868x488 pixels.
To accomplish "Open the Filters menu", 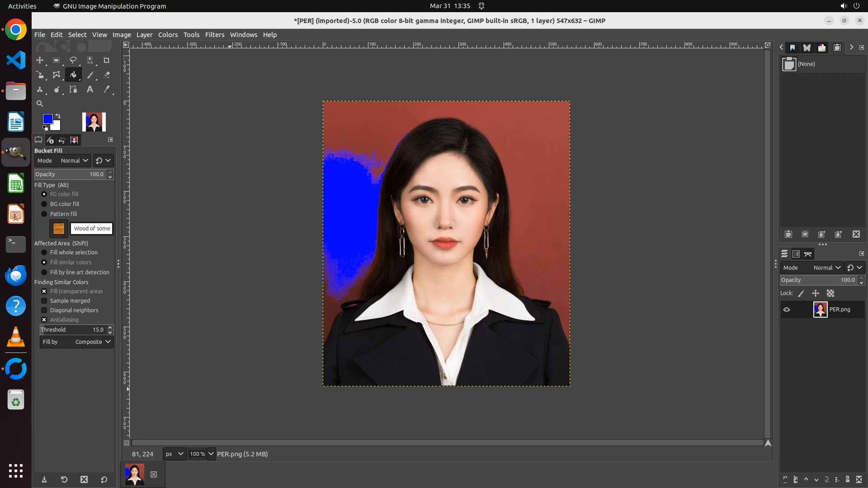I will point(214,35).
